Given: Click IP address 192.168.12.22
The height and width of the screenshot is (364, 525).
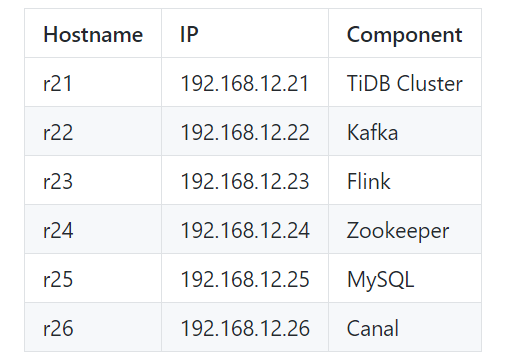Looking at the screenshot, I should 245,131.
